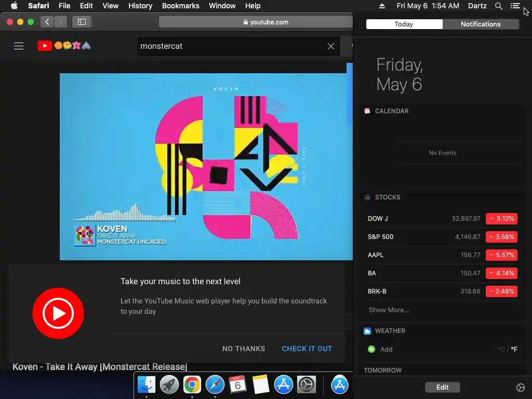Toggle AAPL percent change badge
The height and width of the screenshot is (399, 532).
tap(501, 255)
